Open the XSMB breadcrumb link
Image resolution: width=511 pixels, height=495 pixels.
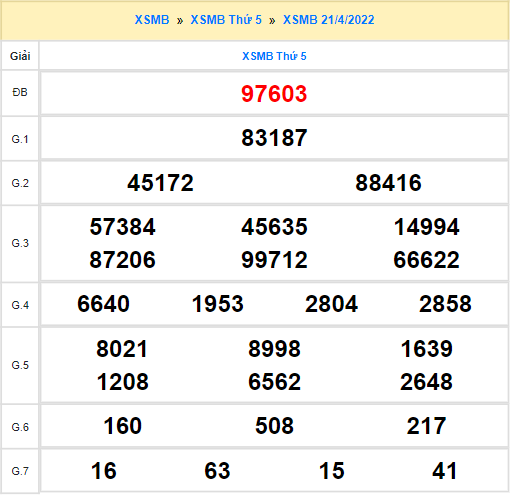pos(152,20)
